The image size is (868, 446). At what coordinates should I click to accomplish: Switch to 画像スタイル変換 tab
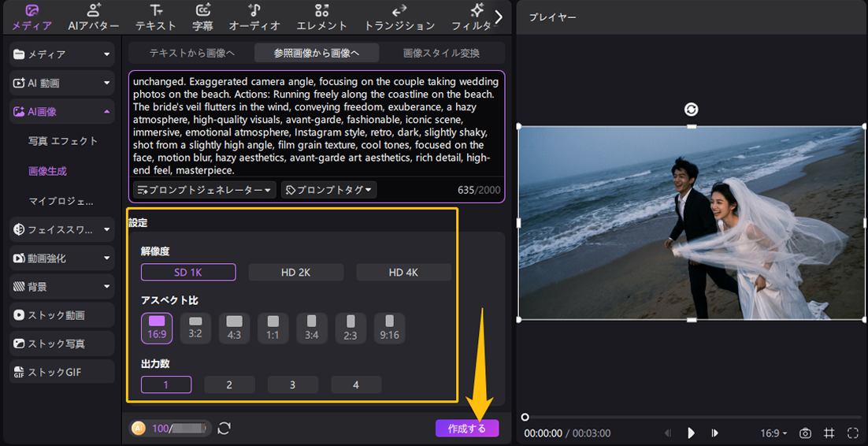pos(441,53)
